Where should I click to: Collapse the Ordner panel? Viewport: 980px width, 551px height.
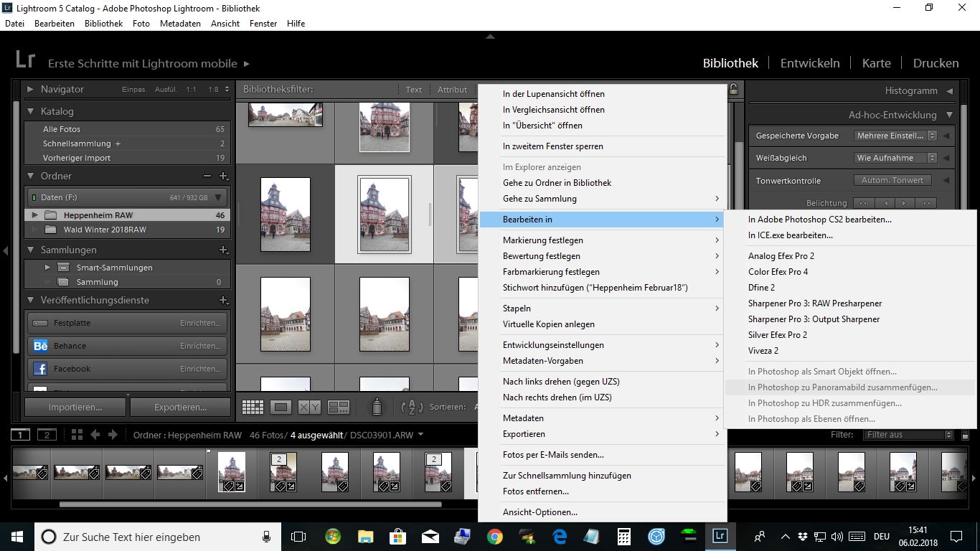[31, 176]
